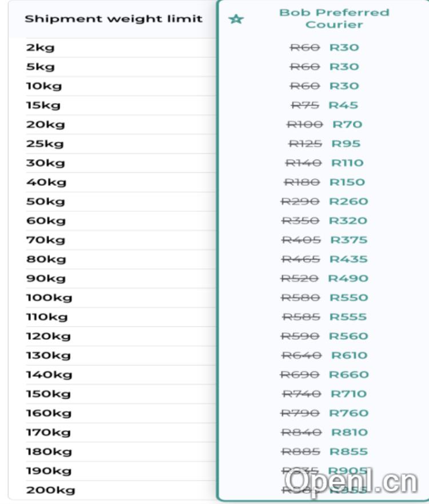Viewport: 429px width, 504px height.
Task: Click the Shipment weight limit header
Action: tap(113, 19)
